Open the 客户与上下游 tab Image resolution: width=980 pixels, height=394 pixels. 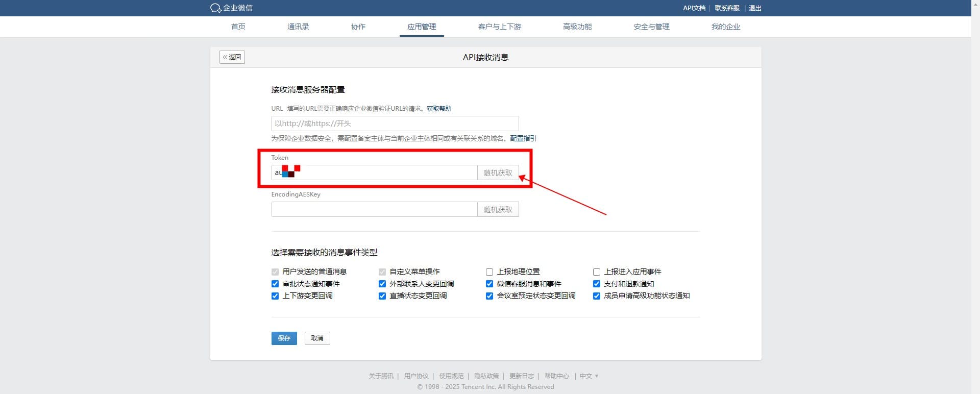[500, 27]
